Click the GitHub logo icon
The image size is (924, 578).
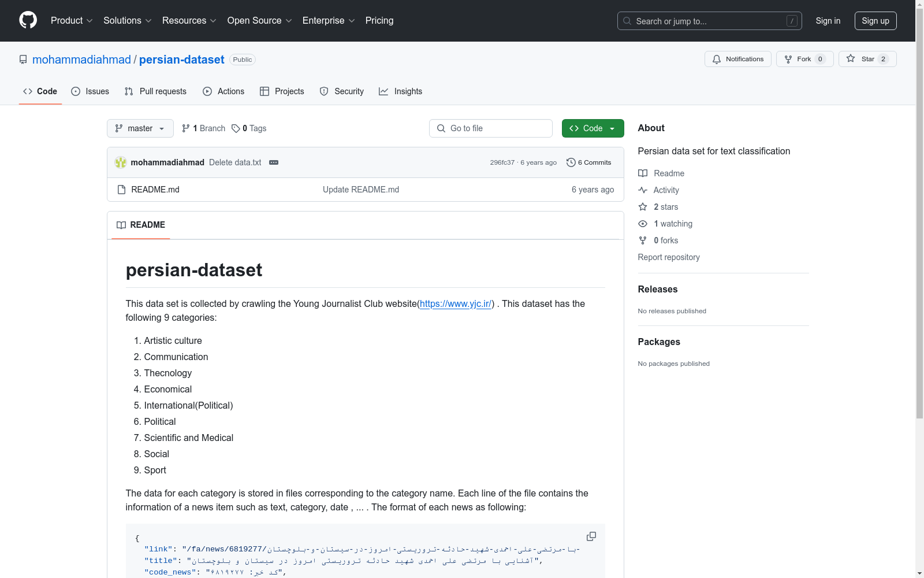click(28, 20)
